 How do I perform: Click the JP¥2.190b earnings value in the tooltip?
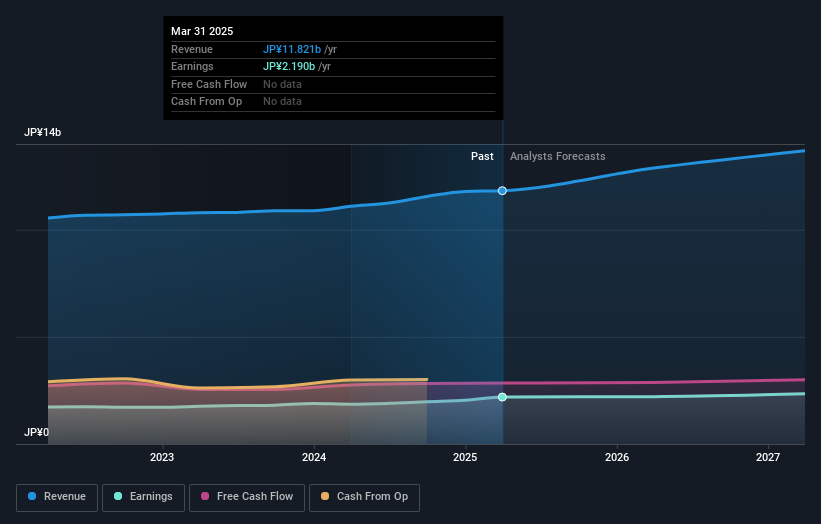click(289, 66)
